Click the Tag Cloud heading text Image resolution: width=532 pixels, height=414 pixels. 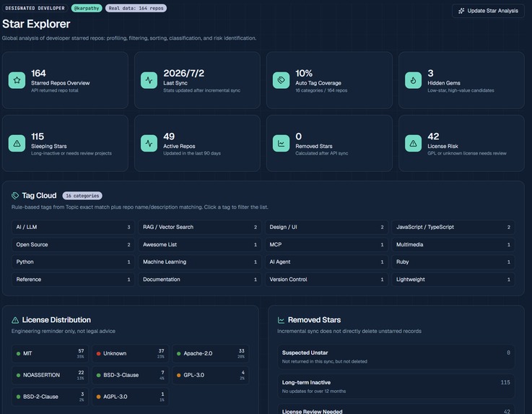tap(39, 196)
